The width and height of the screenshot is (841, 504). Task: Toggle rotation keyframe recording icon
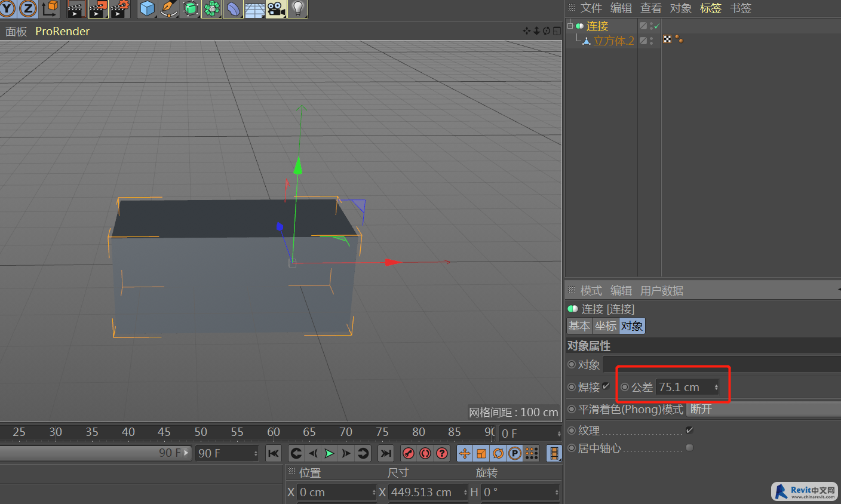pyautogui.click(x=498, y=453)
